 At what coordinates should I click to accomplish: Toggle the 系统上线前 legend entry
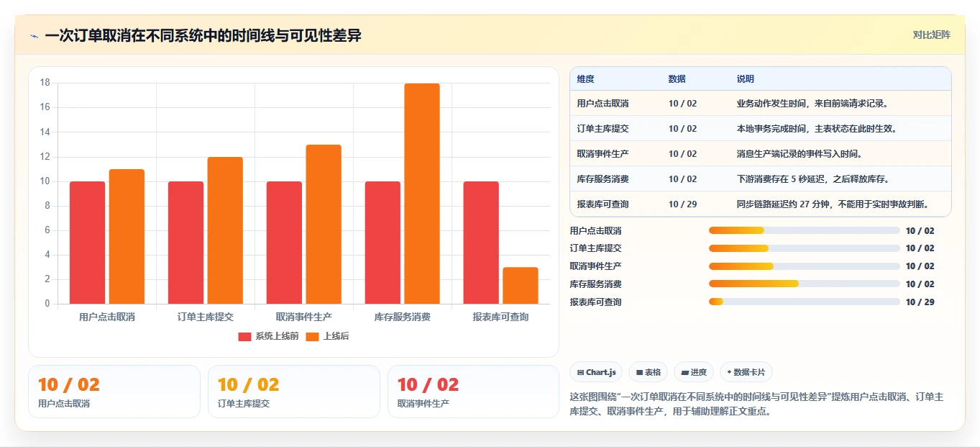(269, 336)
